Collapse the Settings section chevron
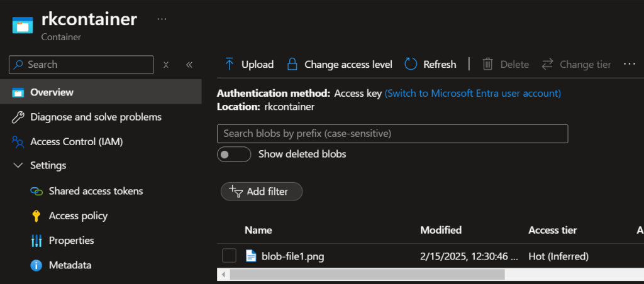 [x=18, y=166]
